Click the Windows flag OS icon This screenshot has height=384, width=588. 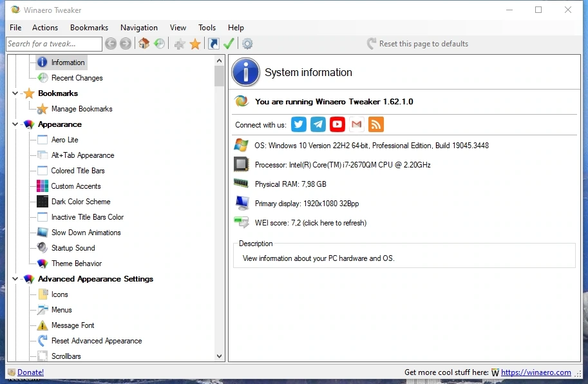click(x=241, y=145)
